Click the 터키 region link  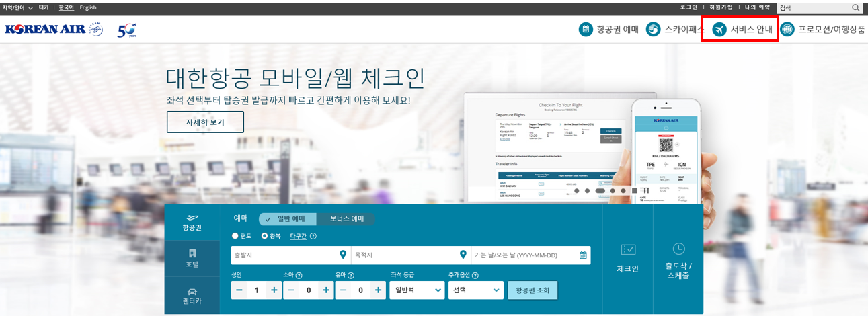(x=44, y=7)
